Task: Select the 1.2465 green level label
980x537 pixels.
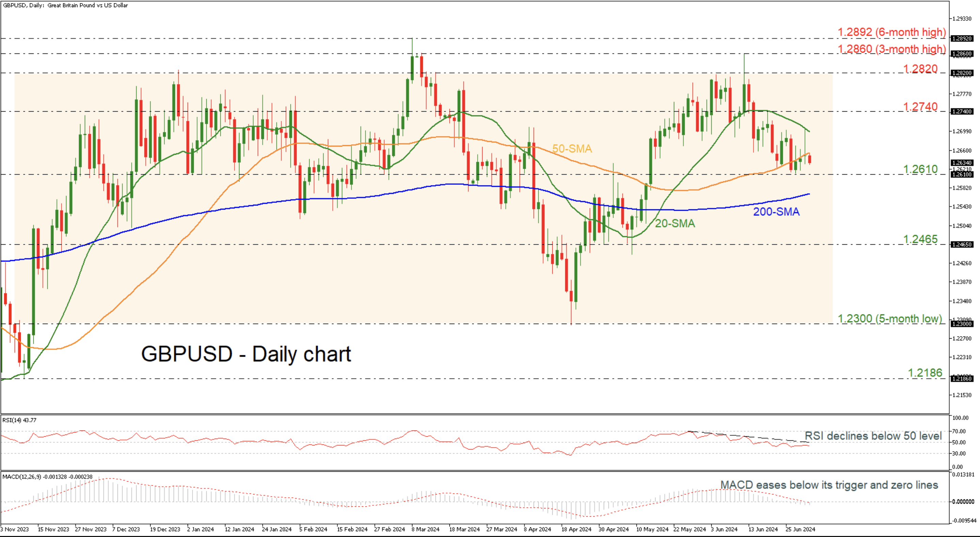Action: tap(920, 239)
